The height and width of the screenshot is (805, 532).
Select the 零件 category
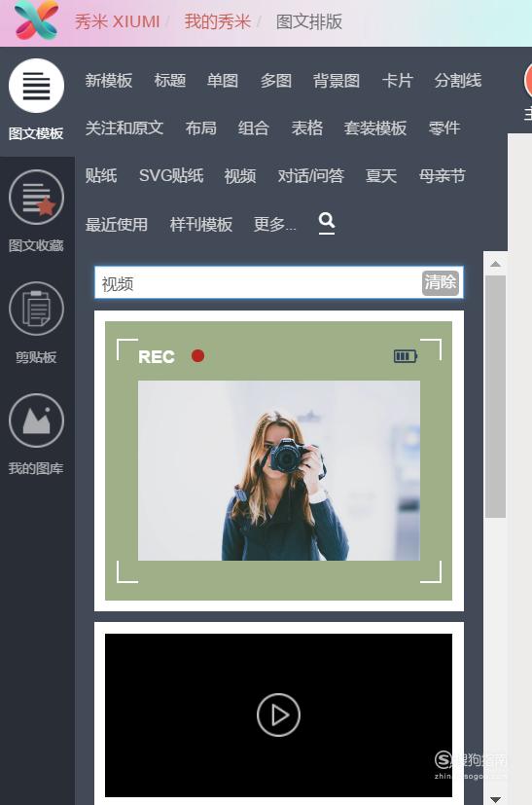pos(444,128)
